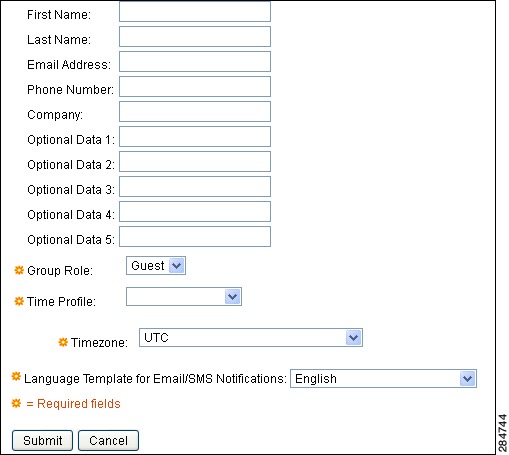Image resolution: width=509 pixels, height=455 pixels.
Task: Click the Last Name text field
Action: click(x=195, y=37)
